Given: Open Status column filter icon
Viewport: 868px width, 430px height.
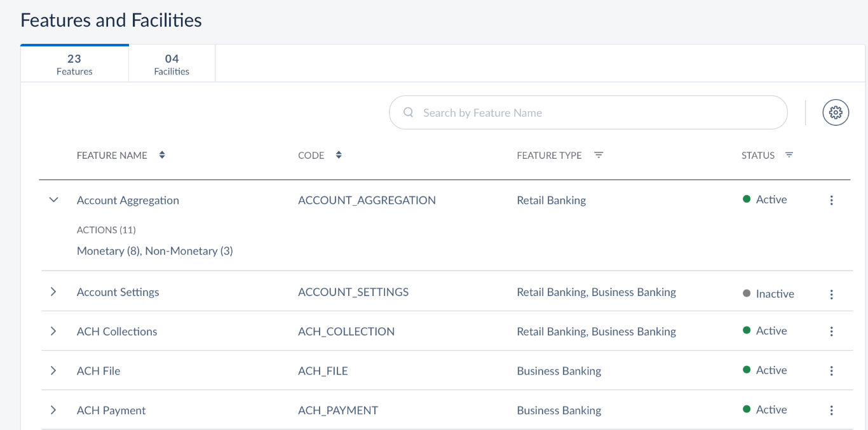Looking at the screenshot, I should pos(789,155).
